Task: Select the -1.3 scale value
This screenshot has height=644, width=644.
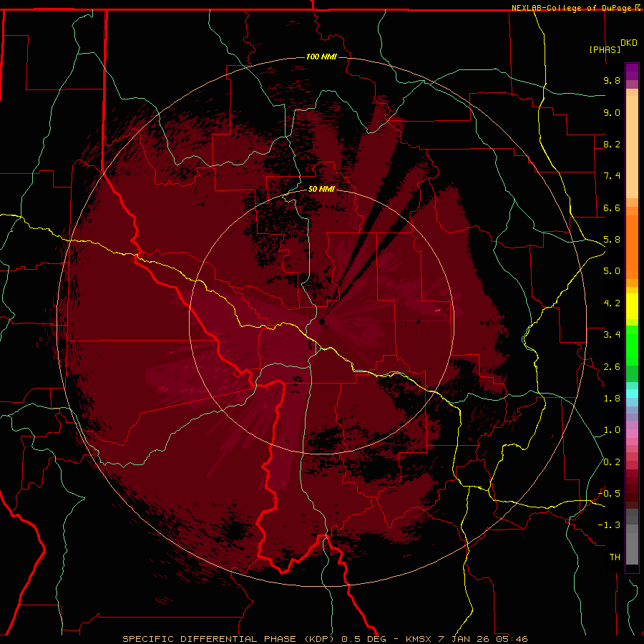Action: 609,525
